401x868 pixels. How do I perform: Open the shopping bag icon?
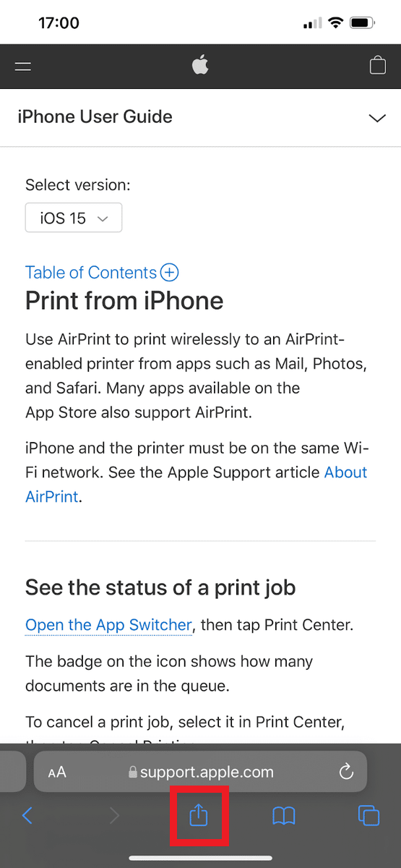(x=377, y=66)
